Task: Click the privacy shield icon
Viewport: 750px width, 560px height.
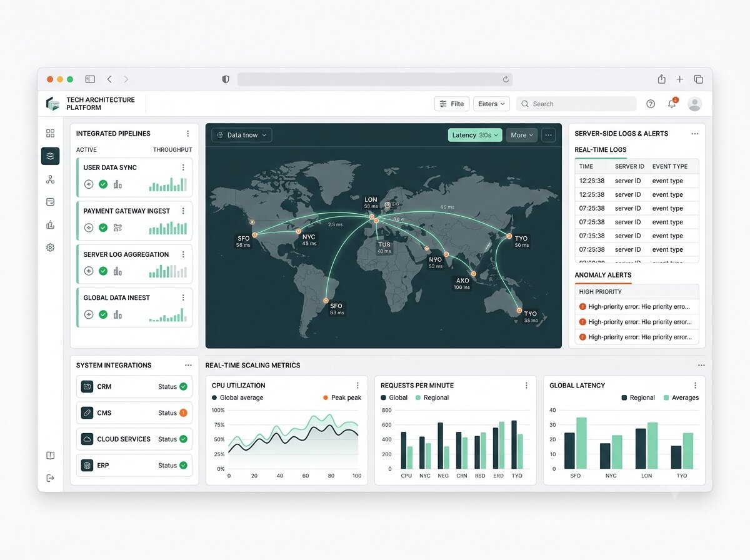Action: 226,79
